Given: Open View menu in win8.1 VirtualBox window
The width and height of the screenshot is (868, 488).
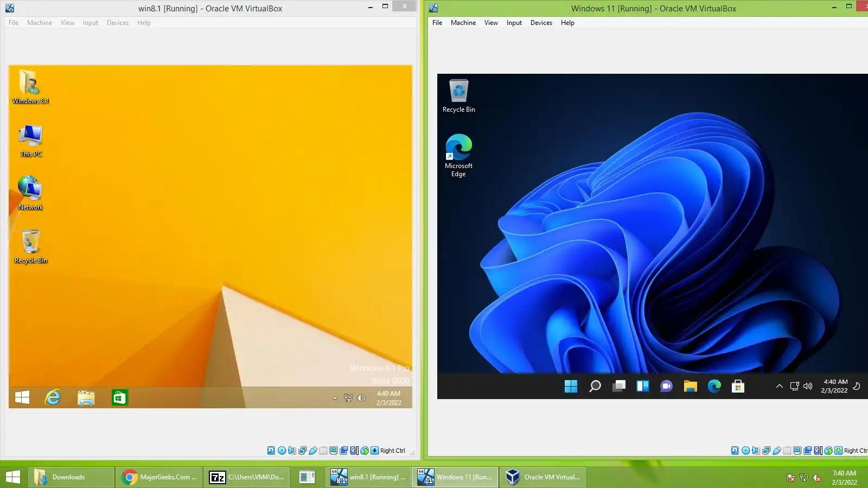Looking at the screenshot, I should pyautogui.click(x=67, y=23).
